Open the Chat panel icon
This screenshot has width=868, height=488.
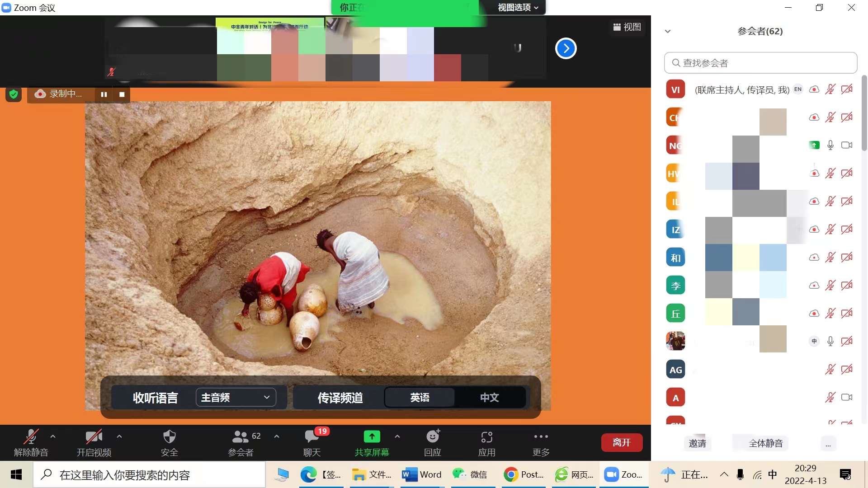(311, 437)
